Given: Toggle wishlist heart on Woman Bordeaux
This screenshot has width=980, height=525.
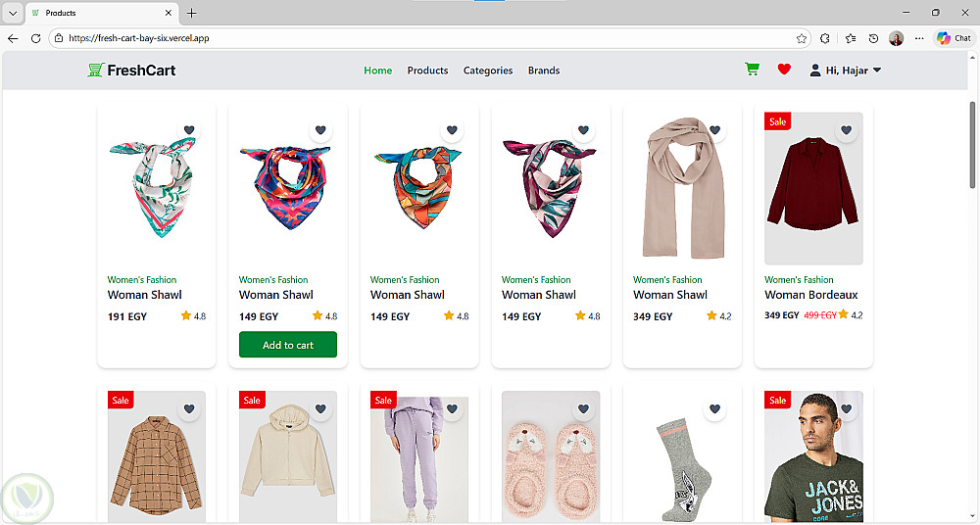Looking at the screenshot, I should (x=846, y=130).
